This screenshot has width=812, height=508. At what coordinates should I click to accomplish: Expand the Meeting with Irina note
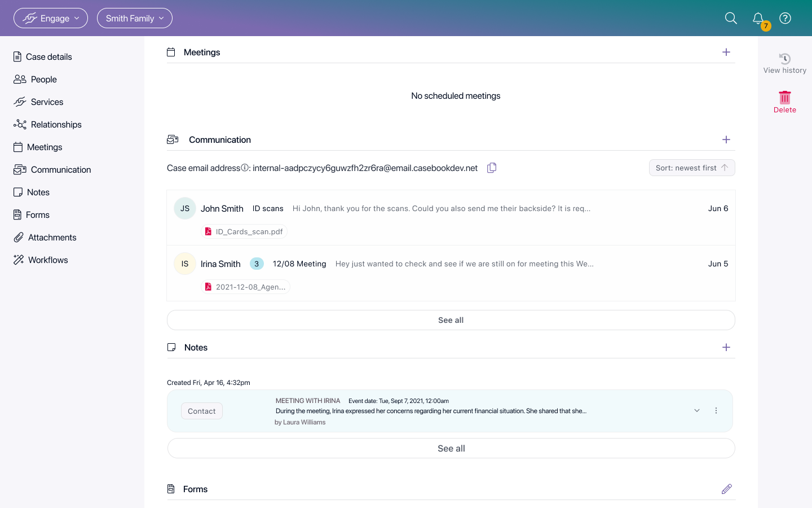tap(697, 410)
